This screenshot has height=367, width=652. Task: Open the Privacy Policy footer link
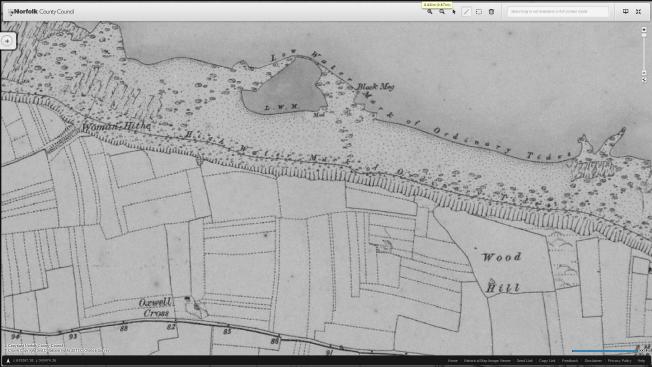point(620,361)
